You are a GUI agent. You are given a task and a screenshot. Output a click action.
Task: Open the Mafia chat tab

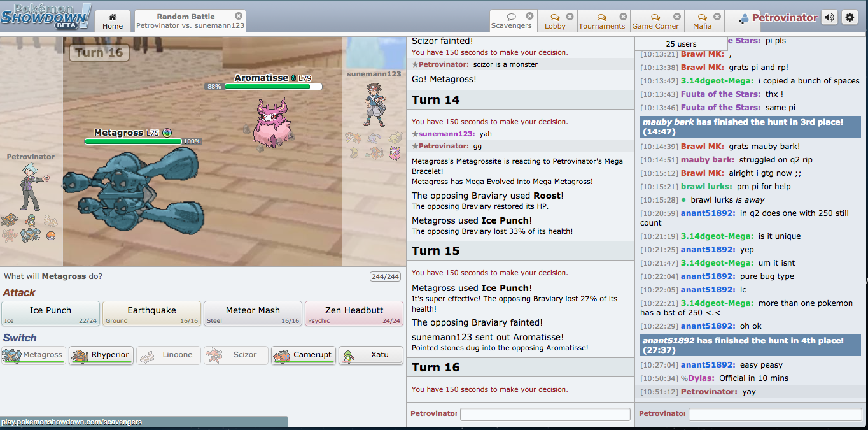(703, 21)
